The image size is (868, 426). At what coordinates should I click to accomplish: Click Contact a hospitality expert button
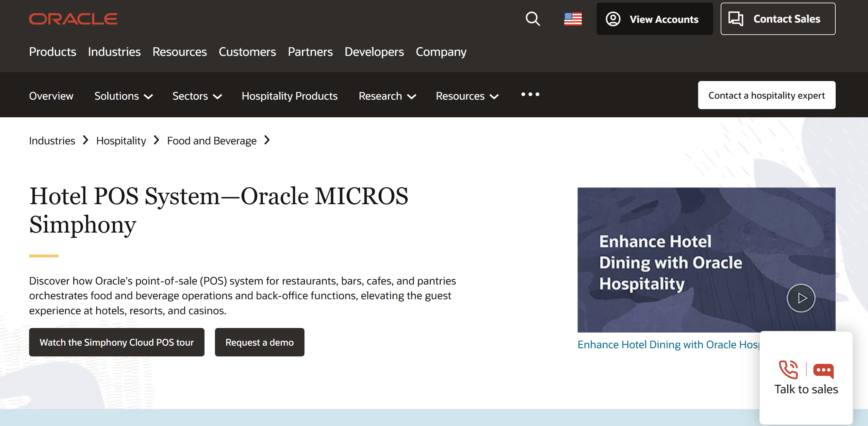point(767,95)
